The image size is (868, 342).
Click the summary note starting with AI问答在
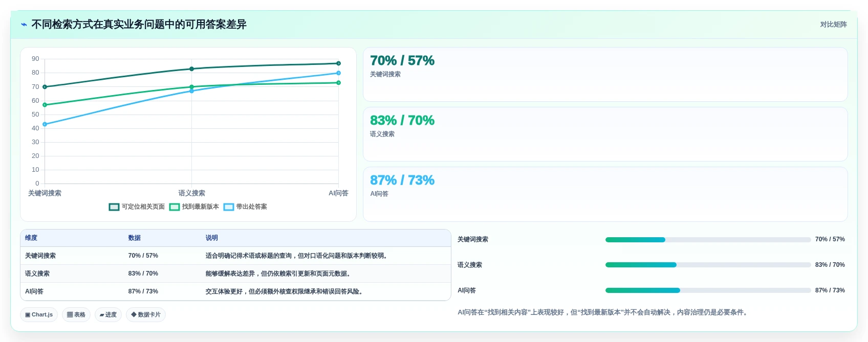(604, 312)
